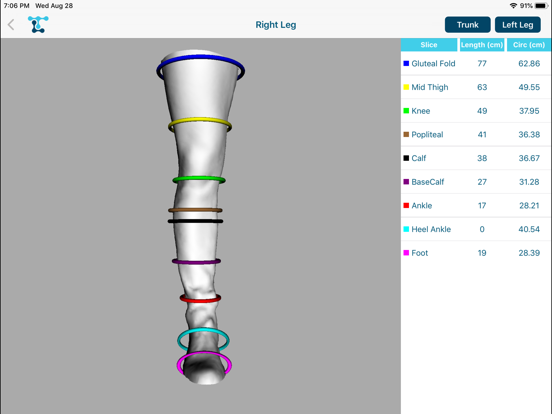Select the Calf slice label
552x414 pixels.
419,158
